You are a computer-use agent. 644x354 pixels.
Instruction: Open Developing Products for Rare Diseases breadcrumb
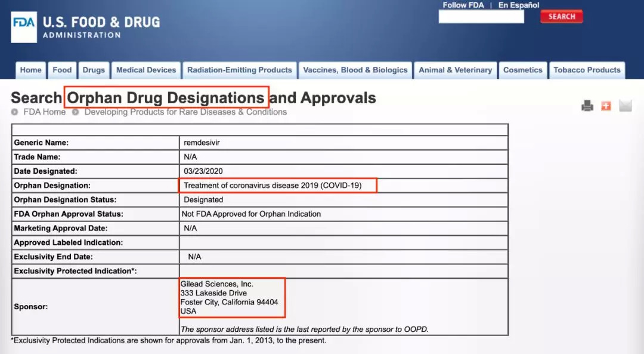click(185, 112)
